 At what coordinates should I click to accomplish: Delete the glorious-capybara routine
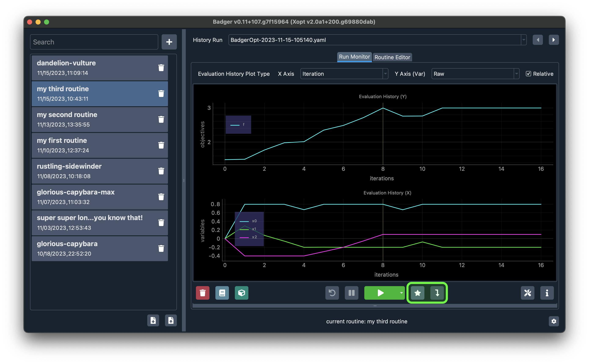(x=161, y=248)
